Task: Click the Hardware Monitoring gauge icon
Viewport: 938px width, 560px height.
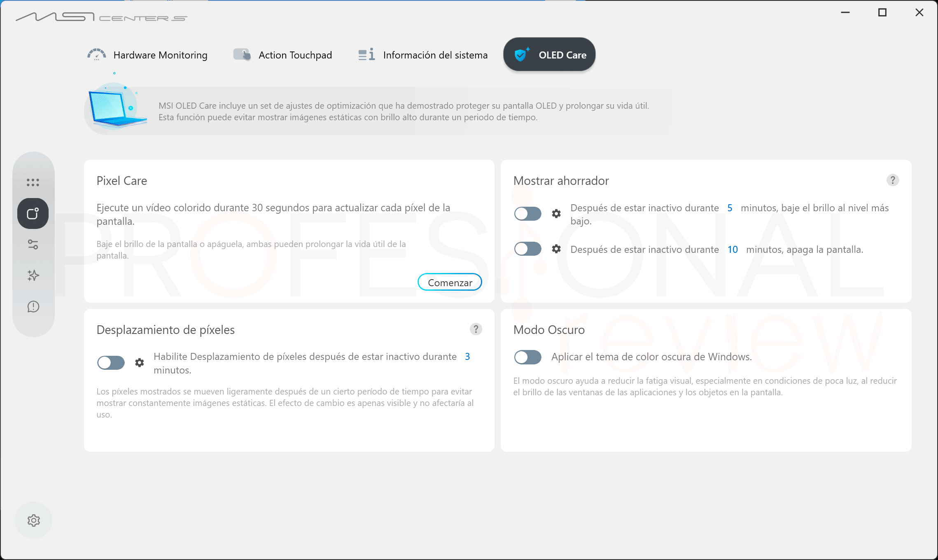Action: click(97, 55)
